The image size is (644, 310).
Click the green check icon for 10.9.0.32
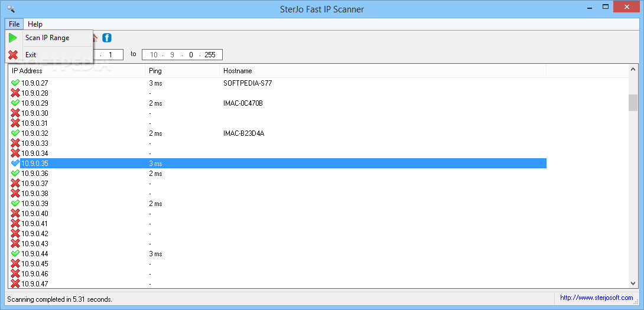(x=15, y=133)
